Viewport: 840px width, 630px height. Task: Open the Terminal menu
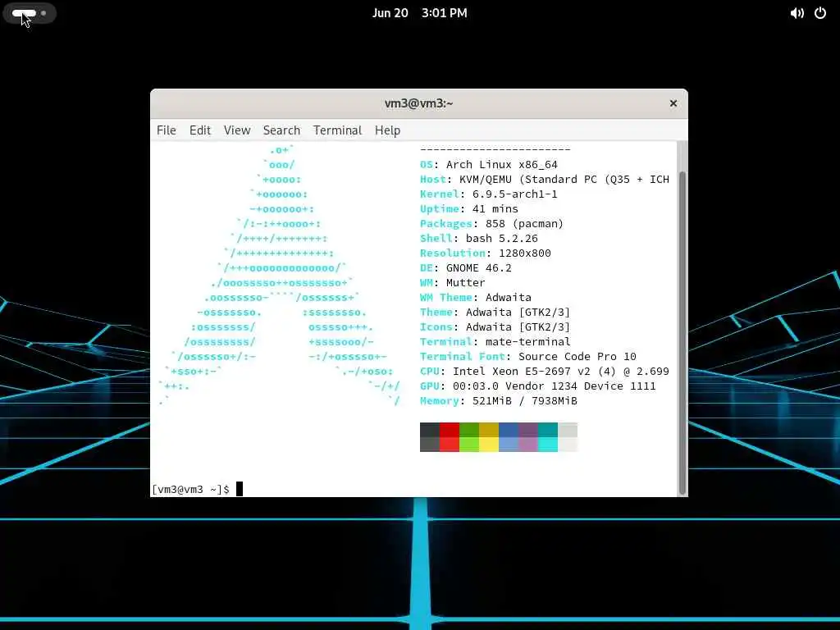[337, 130]
